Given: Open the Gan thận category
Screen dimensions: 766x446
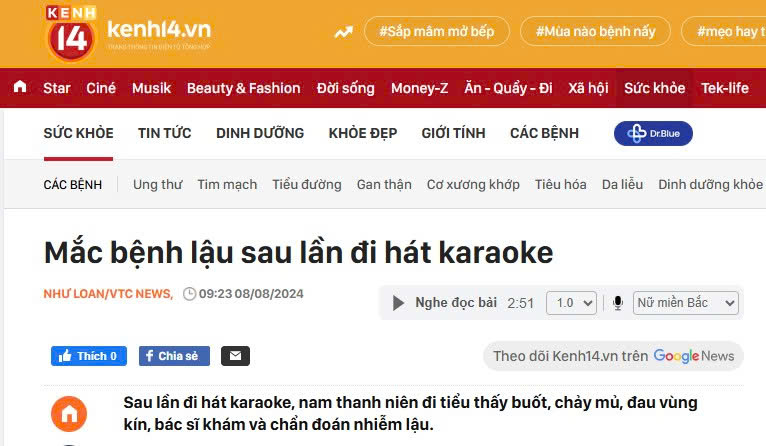Looking at the screenshot, I should click(384, 185).
